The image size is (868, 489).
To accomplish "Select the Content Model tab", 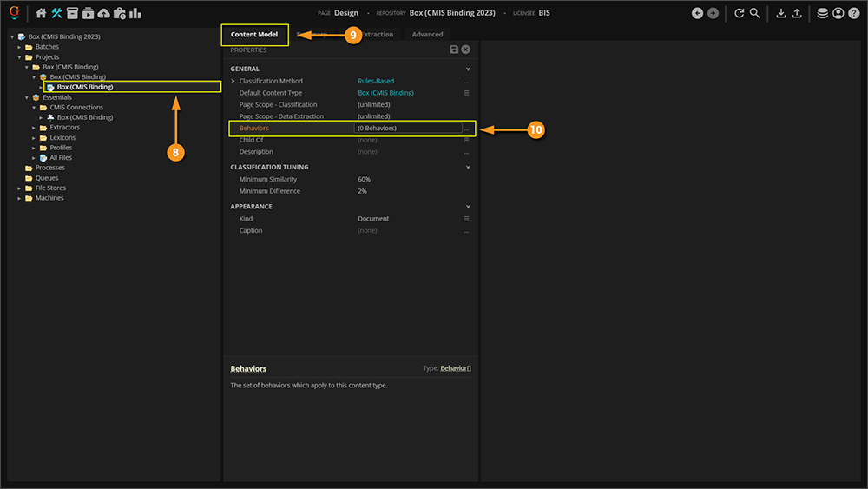I will [254, 35].
